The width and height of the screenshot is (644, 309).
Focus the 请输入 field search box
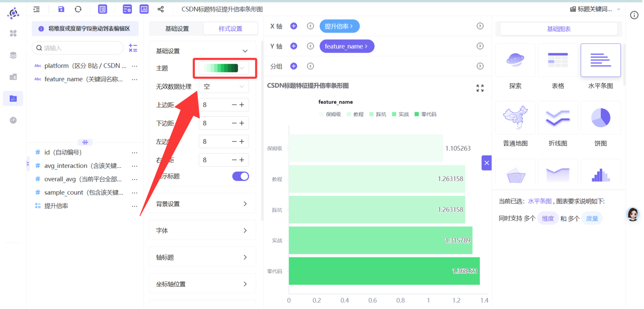click(x=78, y=48)
